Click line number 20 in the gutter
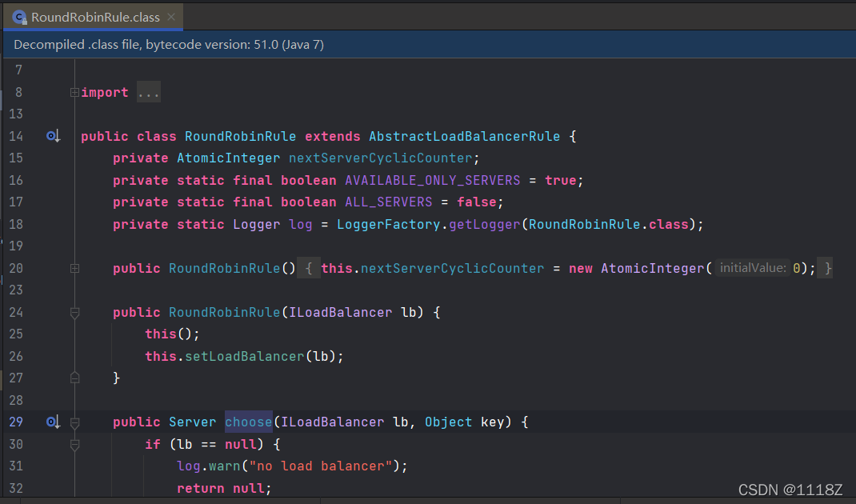856x504 pixels. [16, 269]
